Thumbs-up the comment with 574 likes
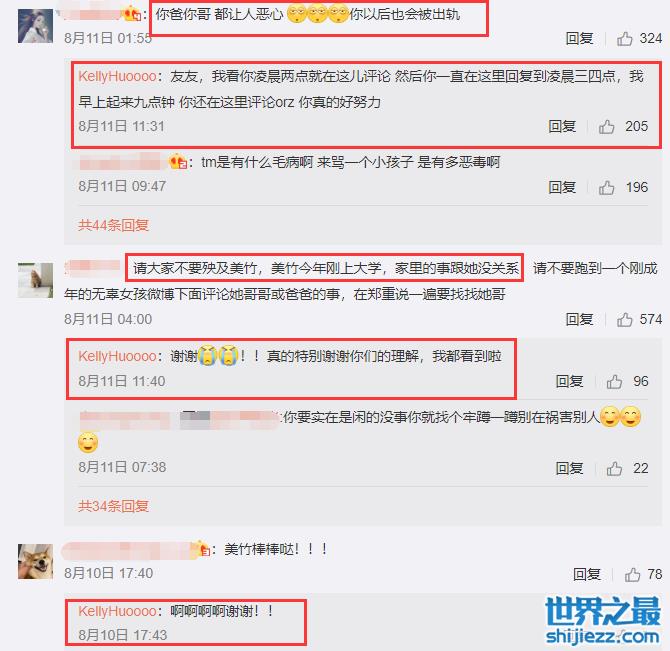This screenshot has width=670, height=651. pyautogui.click(x=624, y=320)
